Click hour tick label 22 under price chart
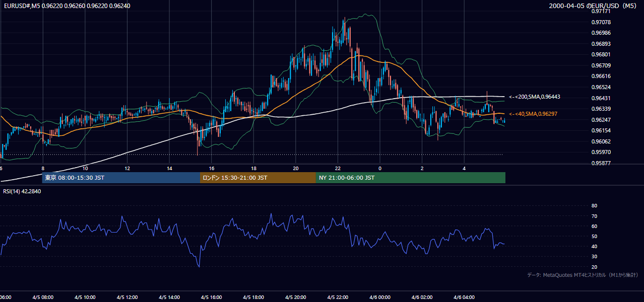Image resolution: width=644 pixels, height=302 pixels. [338, 169]
